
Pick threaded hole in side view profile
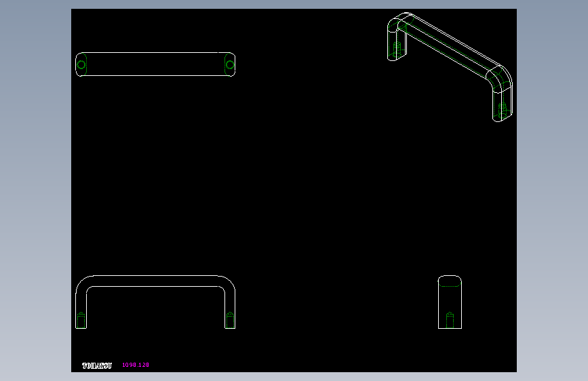[450, 320]
